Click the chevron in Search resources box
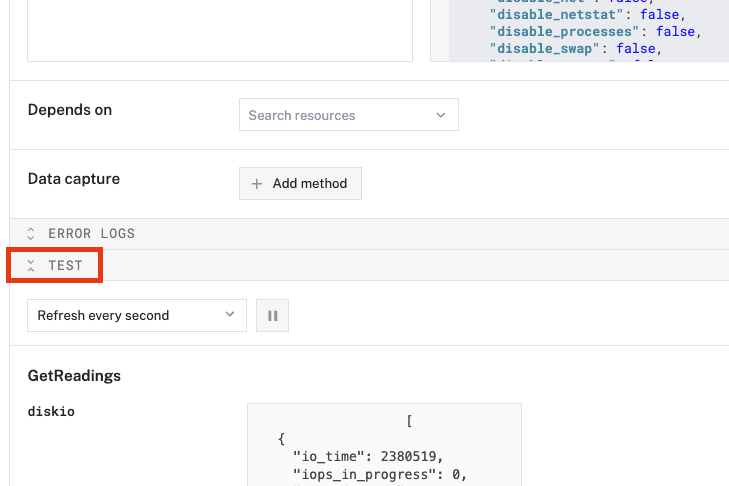This screenshot has height=486, width=729. pos(441,115)
